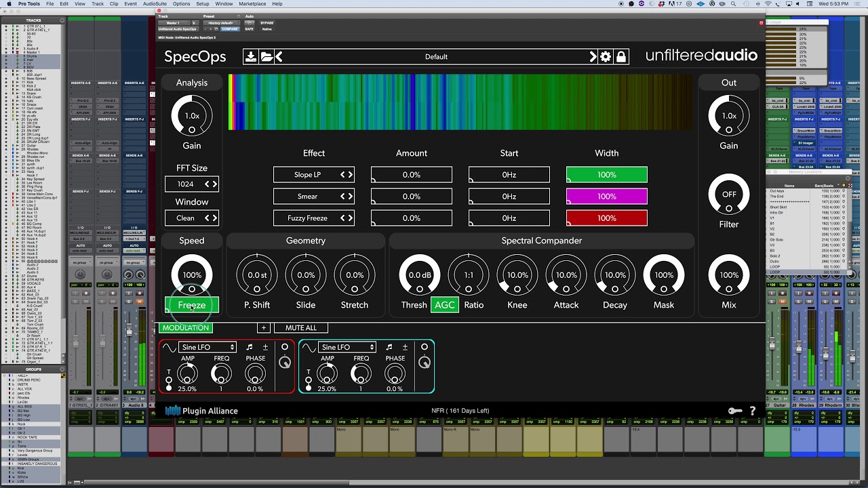The image size is (868, 488).
Task: Open SpecOps settings gear
Action: 606,56
